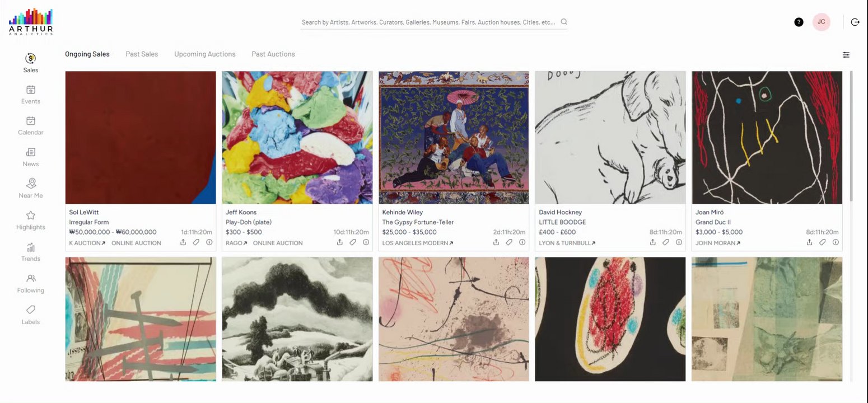Click the logout icon at top right
The height and width of the screenshot is (403, 868).
855,22
